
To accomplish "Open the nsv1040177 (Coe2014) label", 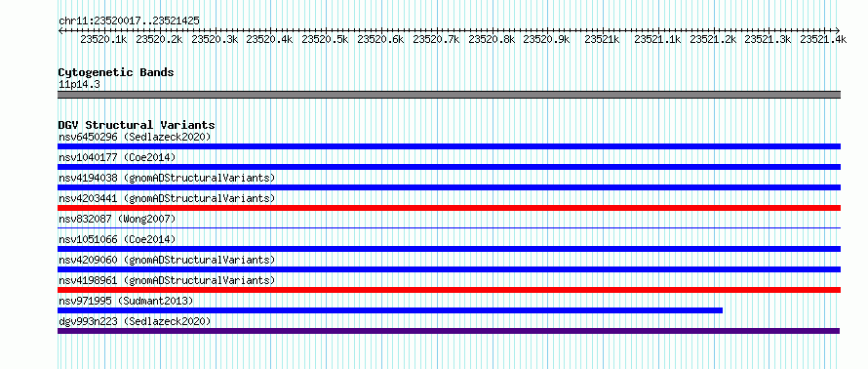I will click(117, 157).
